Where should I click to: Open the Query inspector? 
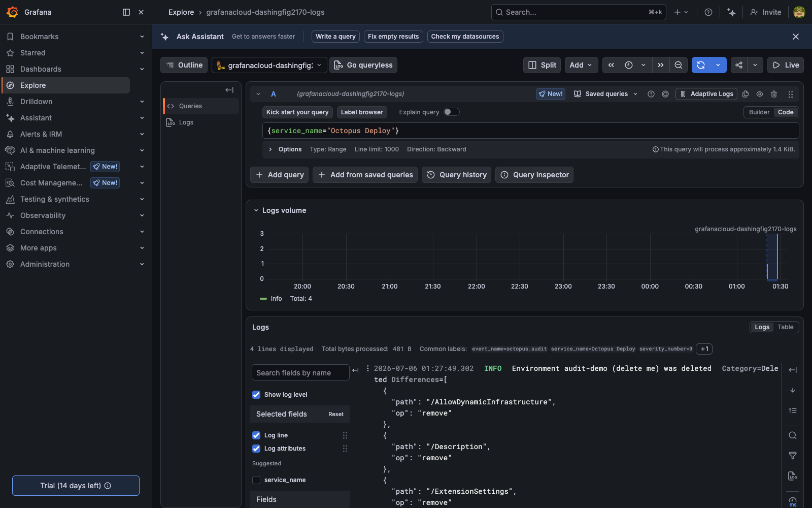(x=534, y=175)
